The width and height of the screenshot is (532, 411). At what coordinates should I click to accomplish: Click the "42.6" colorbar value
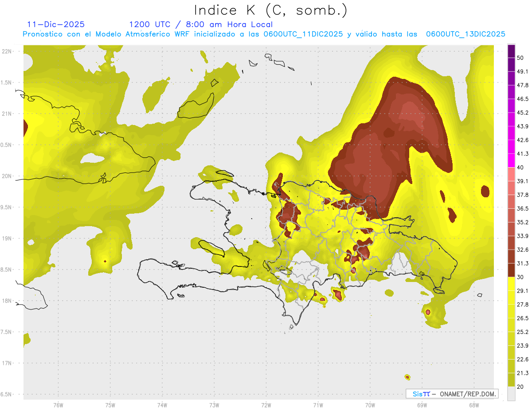click(x=523, y=140)
